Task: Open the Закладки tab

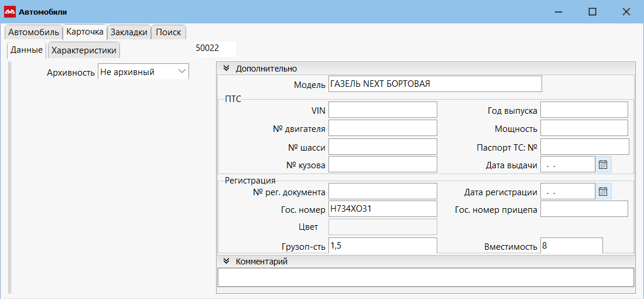Action: [129, 32]
